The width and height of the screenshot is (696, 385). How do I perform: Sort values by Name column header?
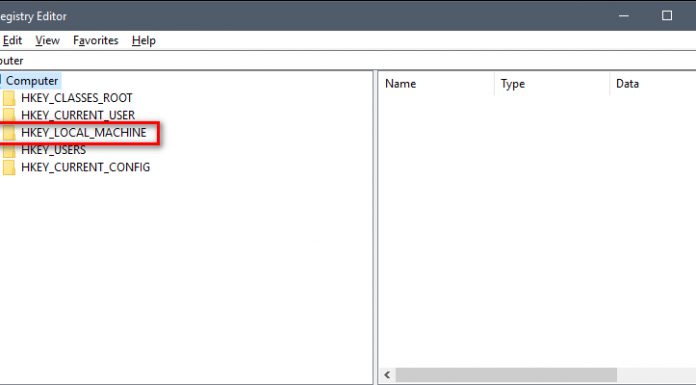pyautogui.click(x=436, y=83)
